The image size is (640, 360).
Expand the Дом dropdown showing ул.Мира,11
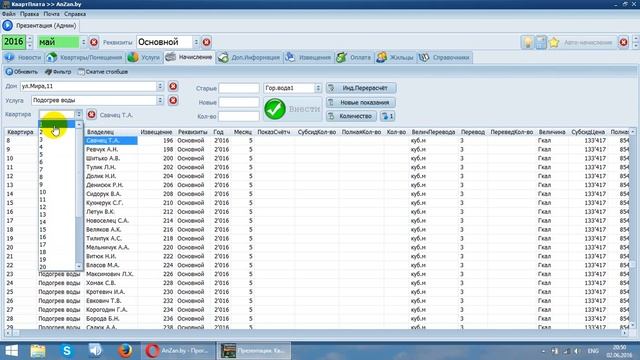160,86
